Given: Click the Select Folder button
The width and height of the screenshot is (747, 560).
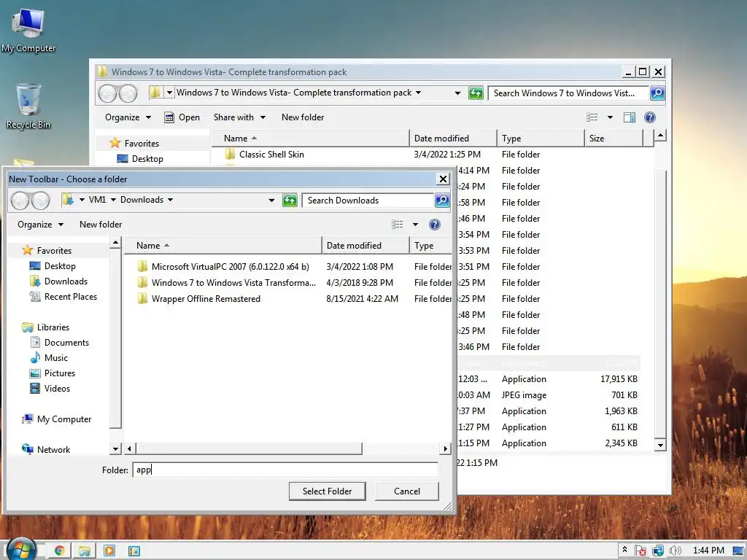Looking at the screenshot, I should click(328, 491).
